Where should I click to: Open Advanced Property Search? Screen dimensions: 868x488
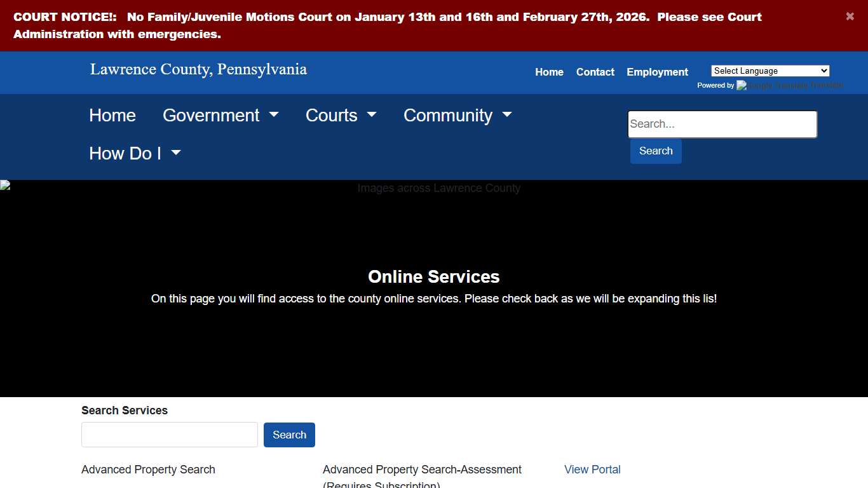(148, 470)
